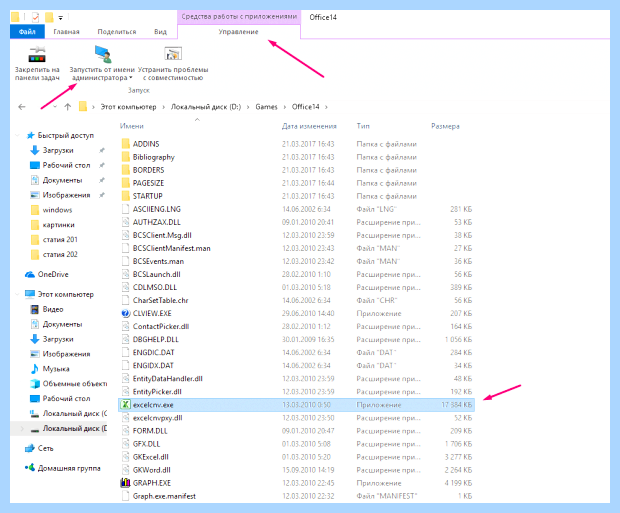Go up one folder level arrow
This screenshot has width=620, height=513.
point(68,107)
